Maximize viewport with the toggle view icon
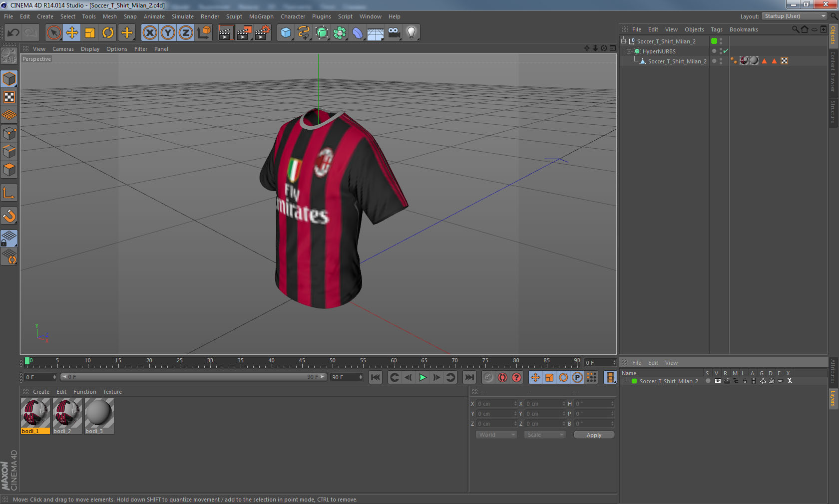 pyautogui.click(x=613, y=48)
